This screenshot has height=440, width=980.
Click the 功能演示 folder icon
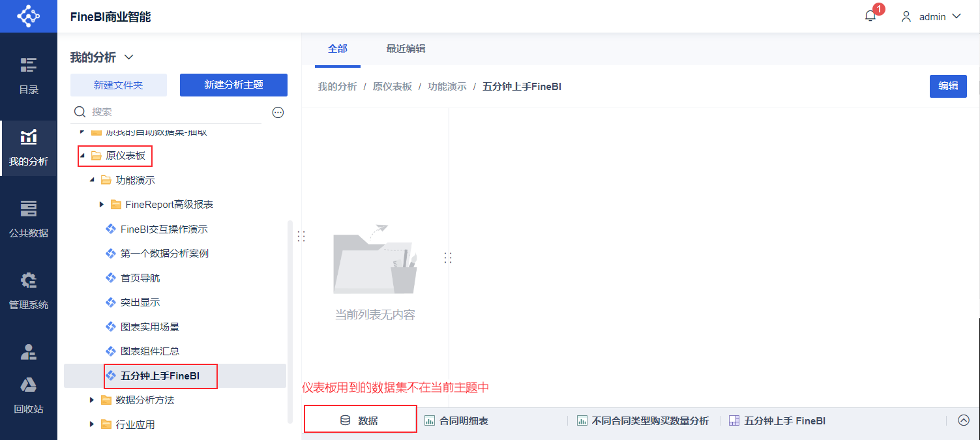[x=106, y=180]
